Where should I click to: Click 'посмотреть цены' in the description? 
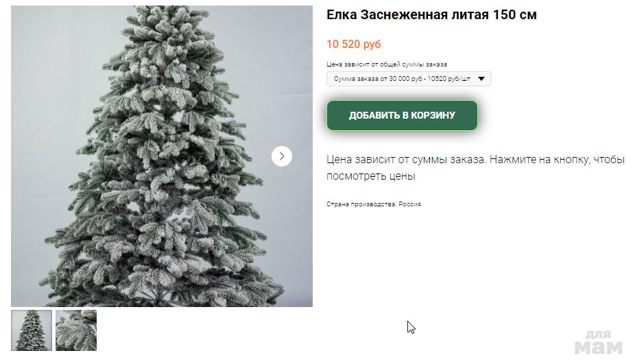[370, 176]
